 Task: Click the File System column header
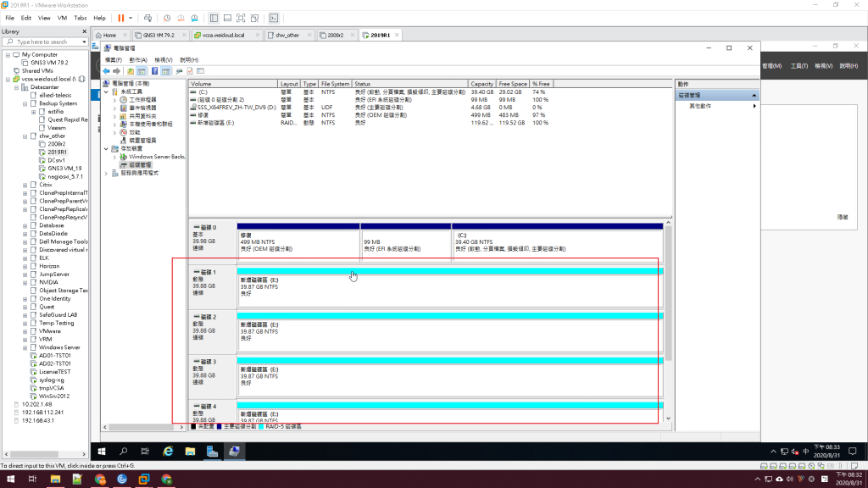tap(335, 84)
